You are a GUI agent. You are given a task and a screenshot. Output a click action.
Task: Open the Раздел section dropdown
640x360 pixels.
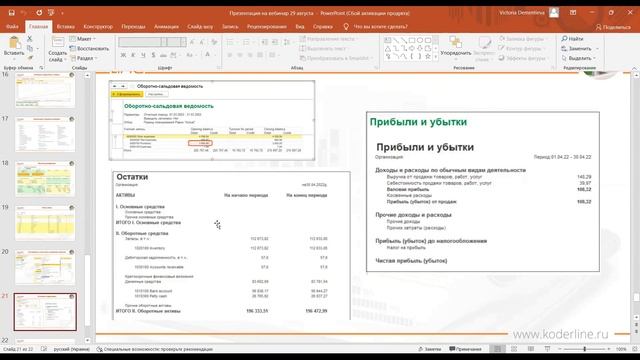[84, 58]
